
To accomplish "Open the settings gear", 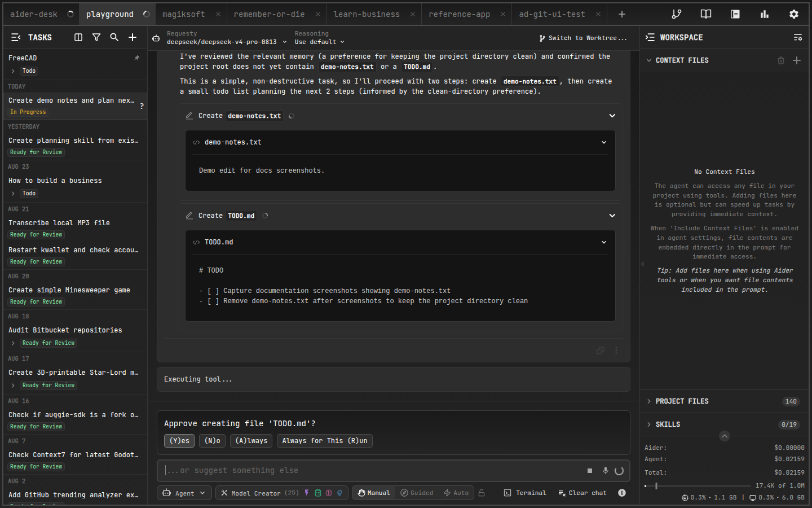I will [794, 14].
